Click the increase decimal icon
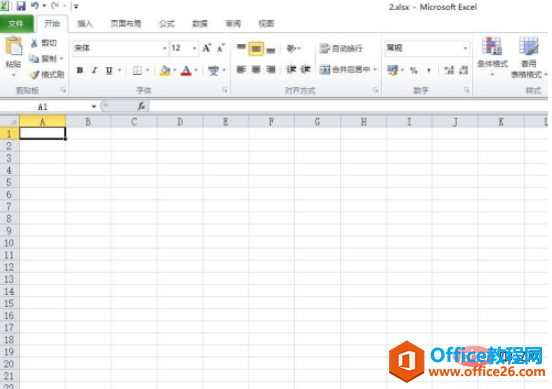Viewport: 552px width, 389px height. coord(449,70)
